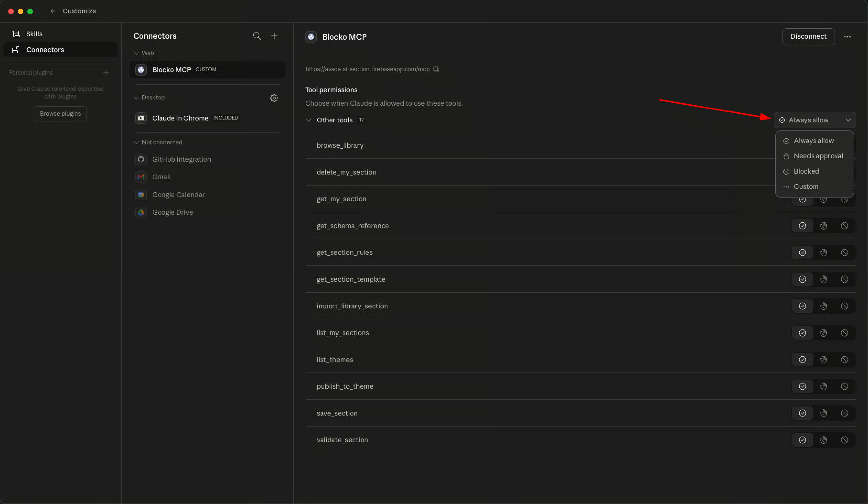Click the browse_library tool name
Screen dimensions: 868x504
(x=340, y=145)
